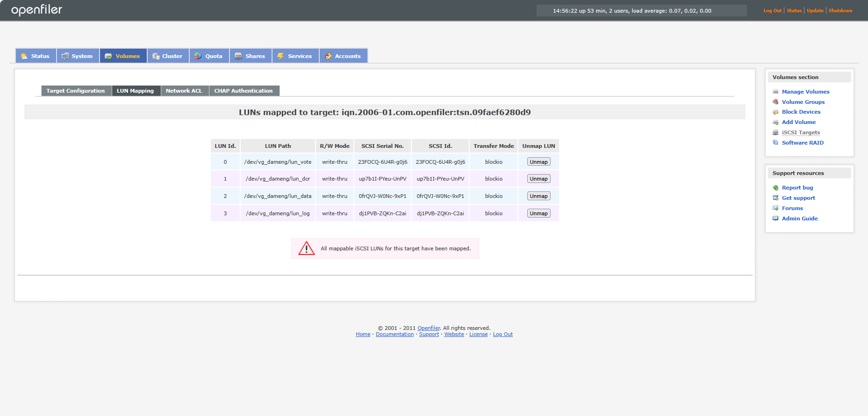Click the Home footer link
The width and height of the screenshot is (868, 416).
pyautogui.click(x=363, y=334)
